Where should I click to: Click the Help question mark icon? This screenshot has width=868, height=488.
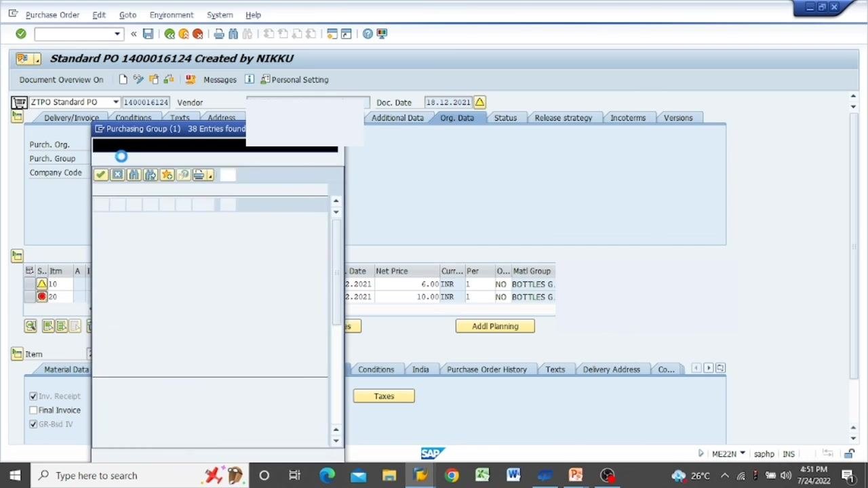(368, 34)
